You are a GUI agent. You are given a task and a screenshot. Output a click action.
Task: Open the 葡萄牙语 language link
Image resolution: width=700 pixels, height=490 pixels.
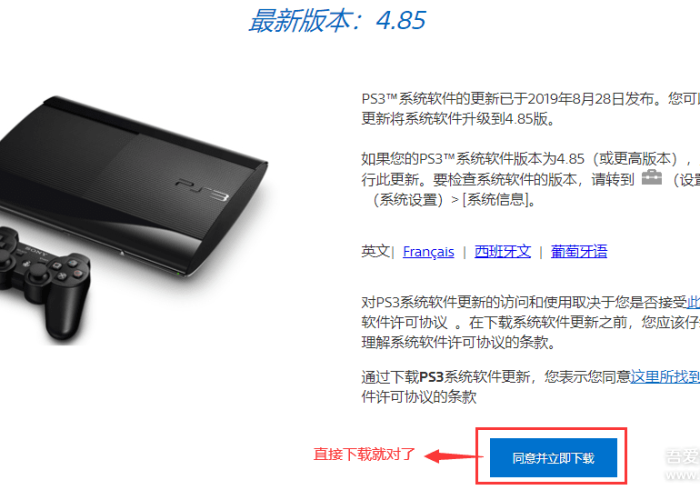tap(579, 252)
